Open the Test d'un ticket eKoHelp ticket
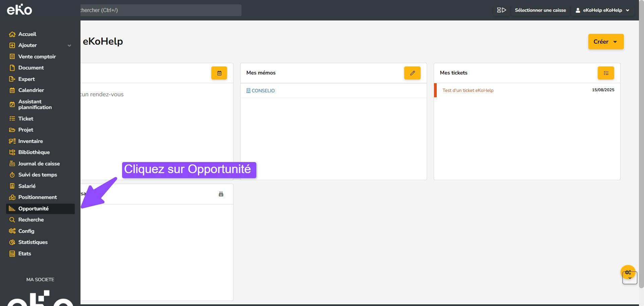Image resolution: width=644 pixels, height=306 pixels. click(468, 90)
